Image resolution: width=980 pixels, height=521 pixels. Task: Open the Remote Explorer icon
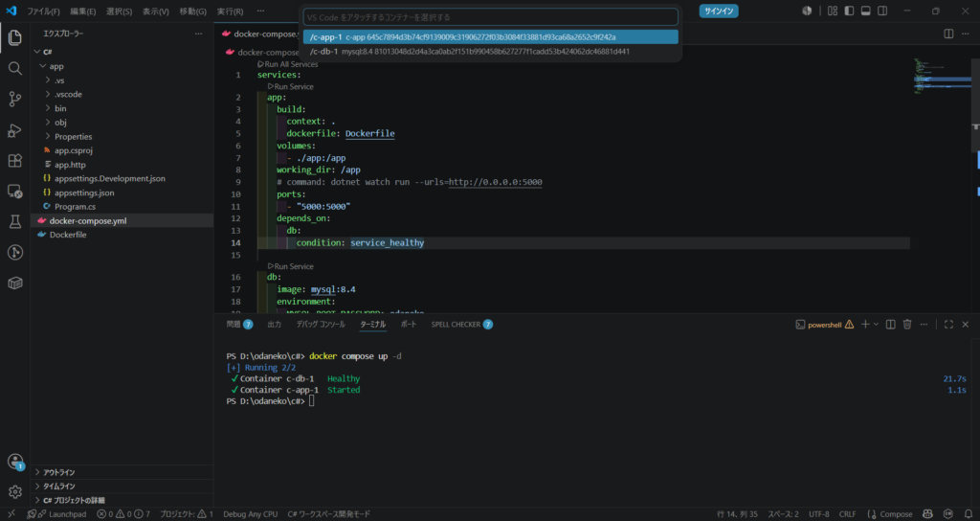[x=15, y=192]
